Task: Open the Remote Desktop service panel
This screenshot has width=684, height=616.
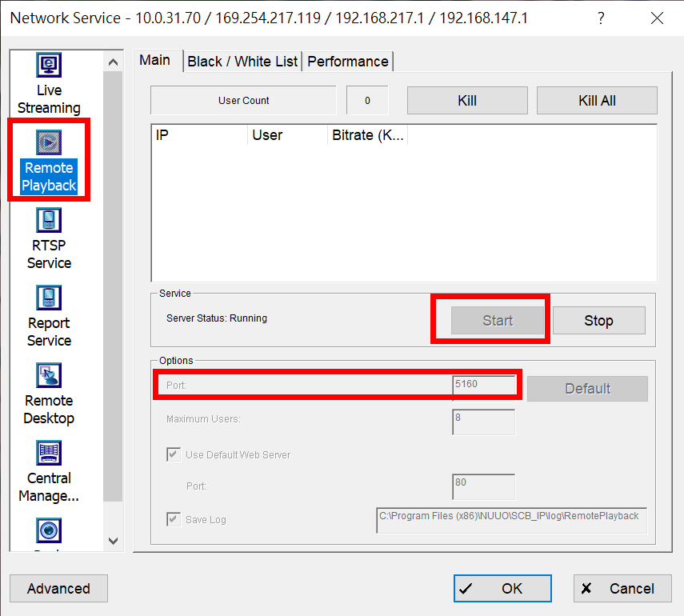Action: [x=49, y=395]
